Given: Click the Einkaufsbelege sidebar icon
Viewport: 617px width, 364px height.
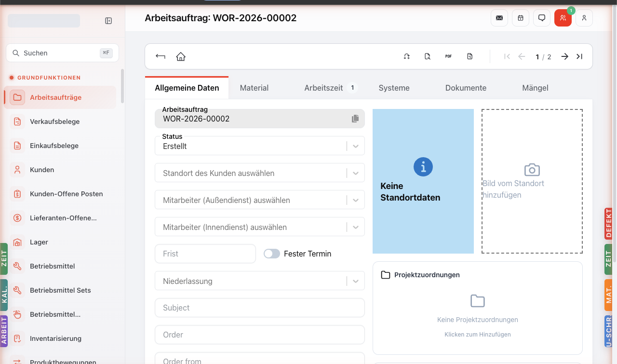Looking at the screenshot, I should pyautogui.click(x=17, y=146).
